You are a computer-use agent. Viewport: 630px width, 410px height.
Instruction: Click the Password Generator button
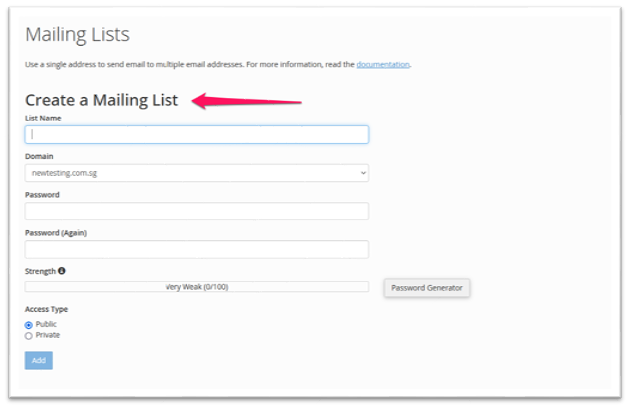pyautogui.click(x=427, y=288)
